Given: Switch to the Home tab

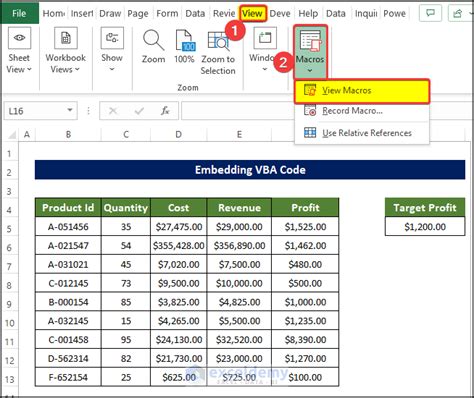Looking at the screenshot, I should point(53,13).
